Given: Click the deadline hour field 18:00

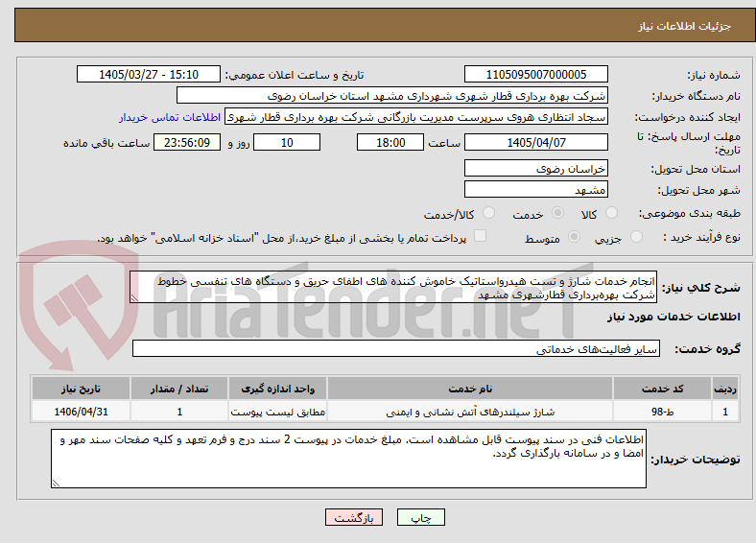Looking at the screenshot, I should coord(390,142).
